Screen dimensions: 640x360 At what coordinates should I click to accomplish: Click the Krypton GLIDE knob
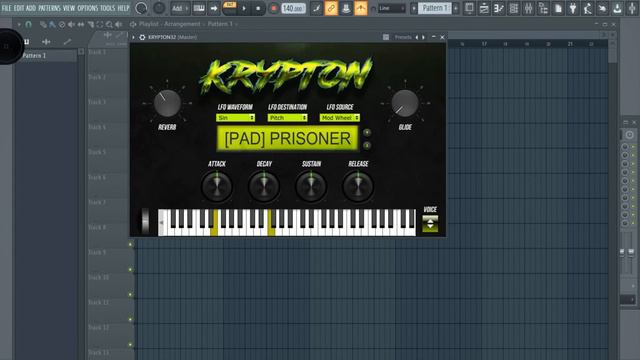[x=405, y=103]
